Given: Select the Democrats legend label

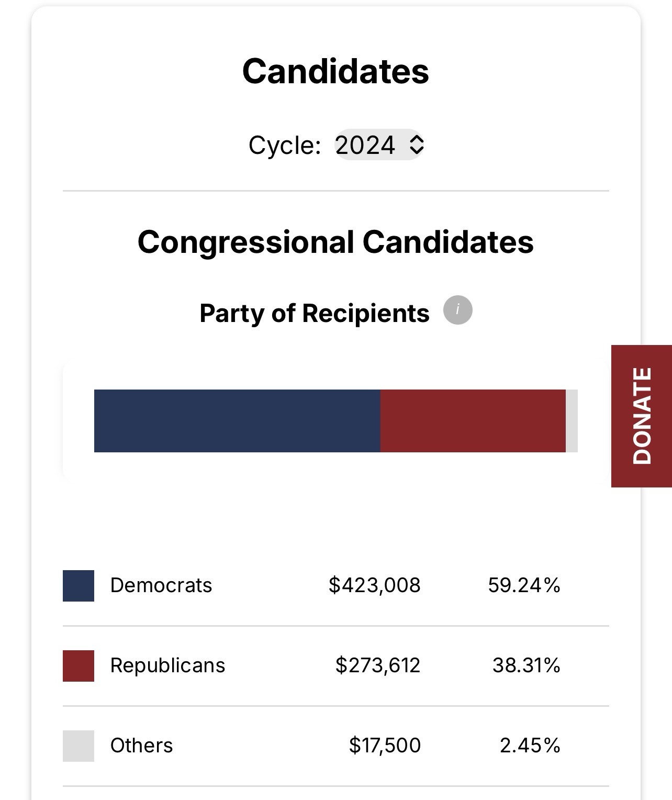Looking at the screenshot, I should coord(161,585).
